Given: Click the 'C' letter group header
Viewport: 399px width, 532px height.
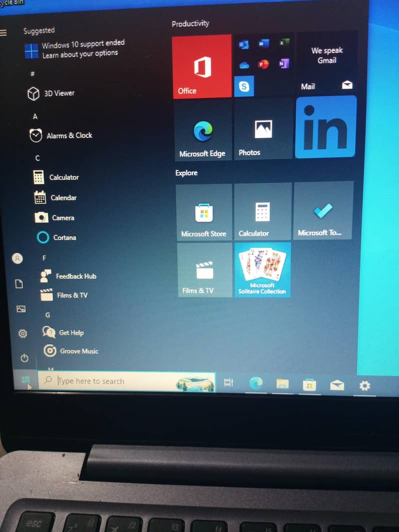Looking at the screenshot, I should pyautogui.click(x=37, y=158).
